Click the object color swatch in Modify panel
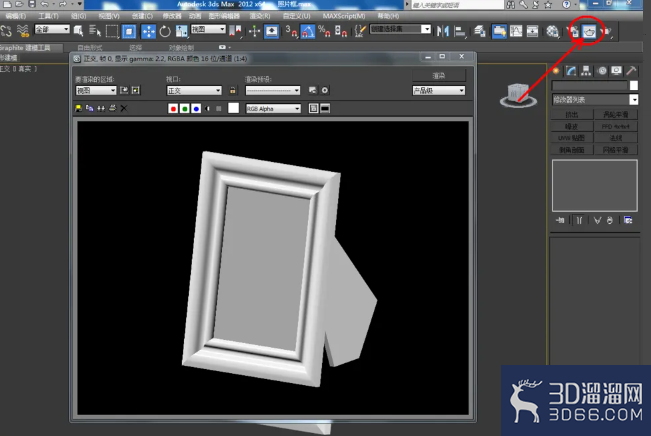The height and width of the screenshot is (436, 651). pyautogui.click(x=634, y=86)
